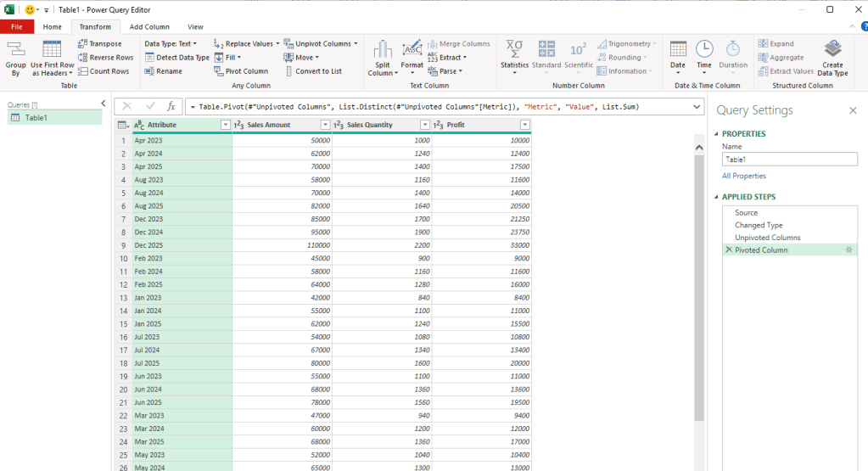
Task: Collapse the Queries pane
Action: (x=104, y=104)
